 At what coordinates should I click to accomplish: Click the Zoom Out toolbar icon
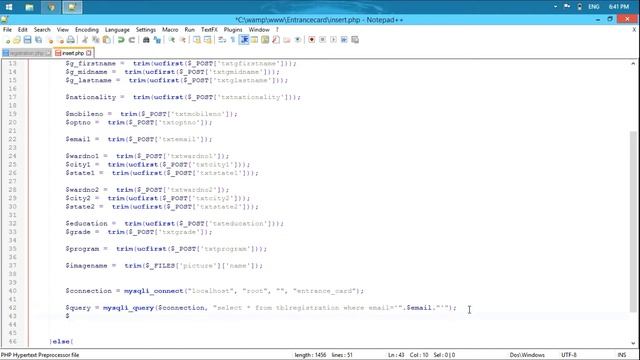[x=182, y=40]
